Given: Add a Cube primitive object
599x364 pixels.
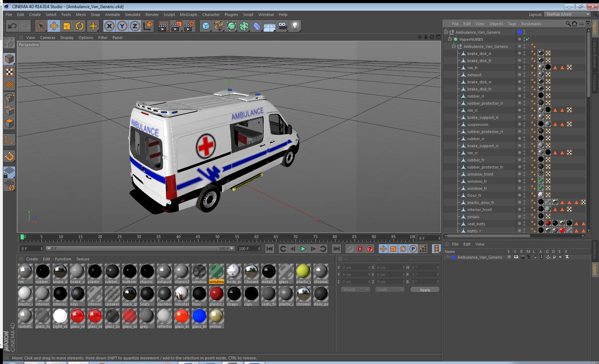Looking at the screenshot, I should pyautogui.click(x=206, y=26).
